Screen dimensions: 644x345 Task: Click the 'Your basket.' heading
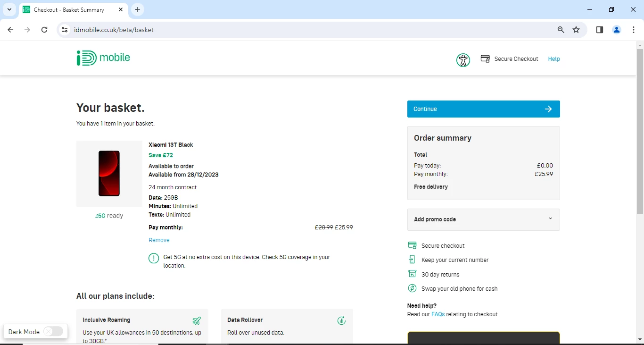110,108
